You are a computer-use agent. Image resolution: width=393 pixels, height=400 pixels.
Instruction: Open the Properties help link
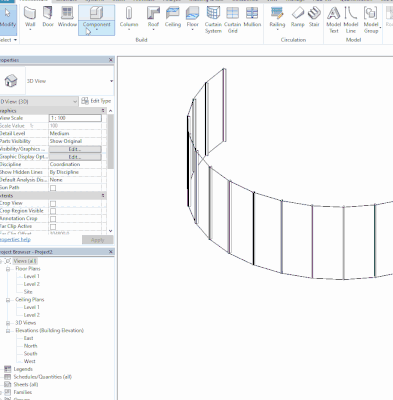[x=15, y=239]
